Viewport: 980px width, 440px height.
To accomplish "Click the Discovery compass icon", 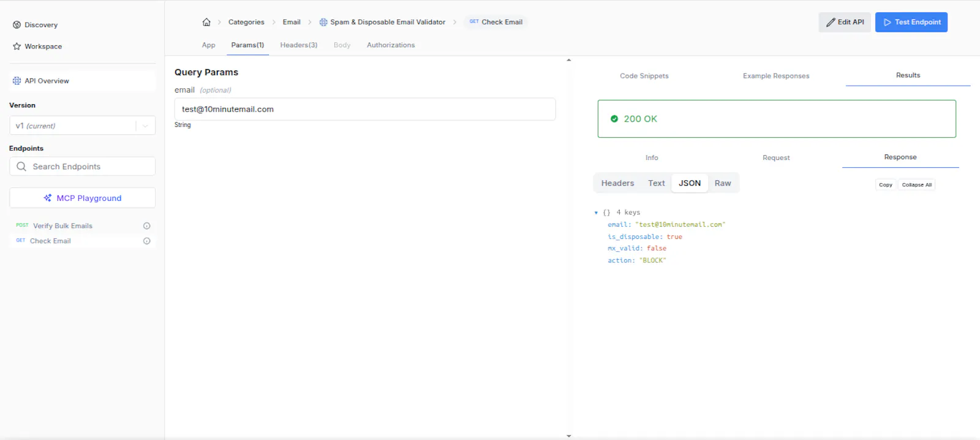I will [17, 25].
